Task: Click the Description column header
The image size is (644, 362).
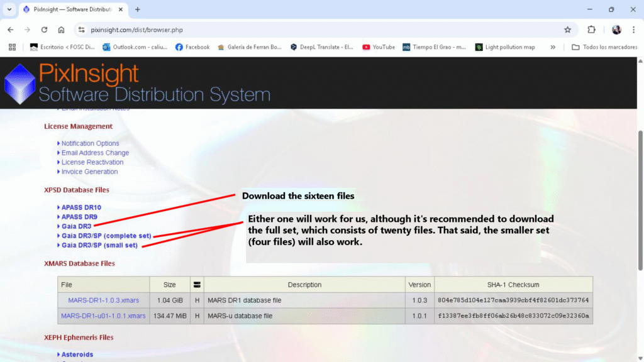Action: [x=304, y=285]
